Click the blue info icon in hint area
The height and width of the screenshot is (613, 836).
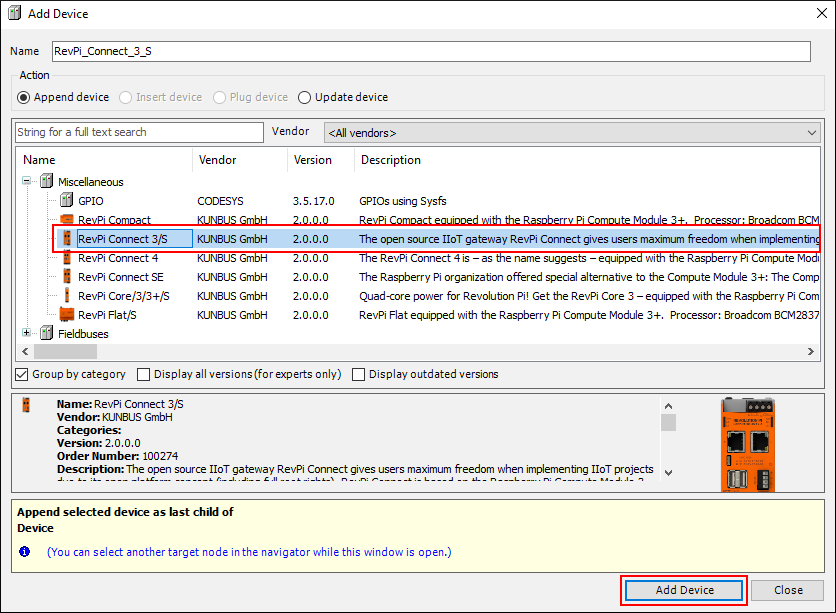coord(25,552)
